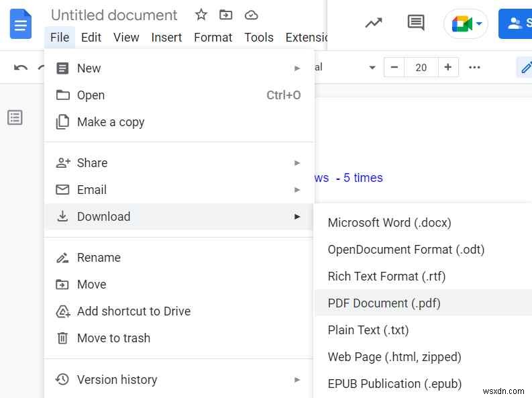Open the pencil editing mode button
532x398 pixels.
(525, 68)
